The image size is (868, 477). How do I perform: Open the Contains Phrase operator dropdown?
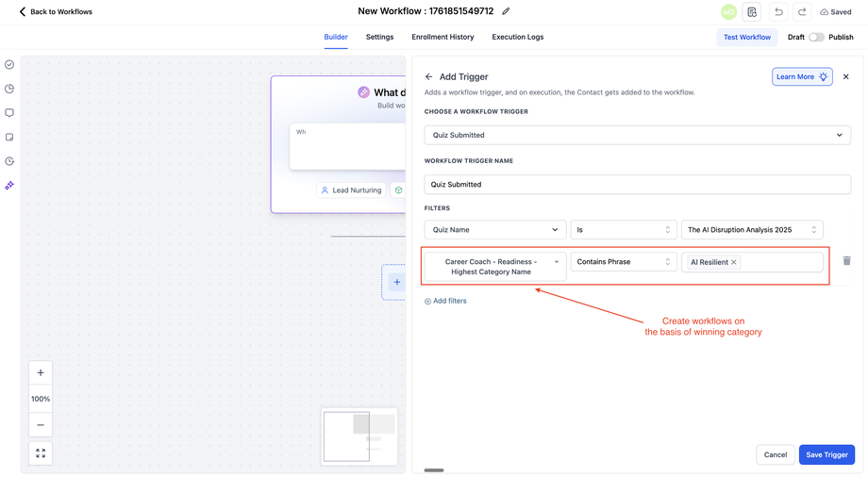point(624,262)
